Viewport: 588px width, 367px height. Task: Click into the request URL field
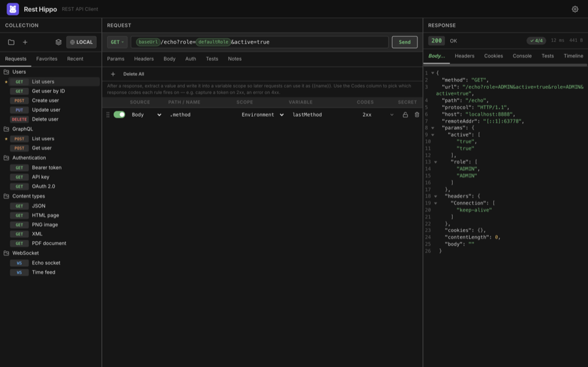coord(259,42)
